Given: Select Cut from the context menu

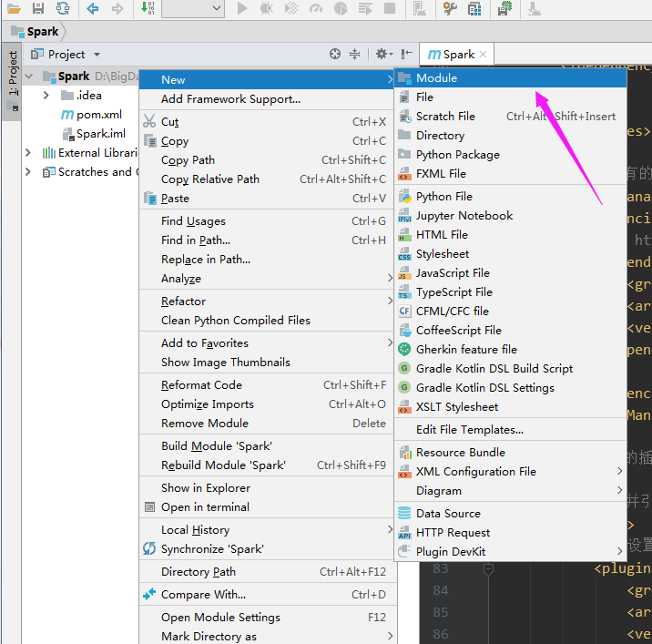Looking at the screenshot, I should click(x=267, y=122).
